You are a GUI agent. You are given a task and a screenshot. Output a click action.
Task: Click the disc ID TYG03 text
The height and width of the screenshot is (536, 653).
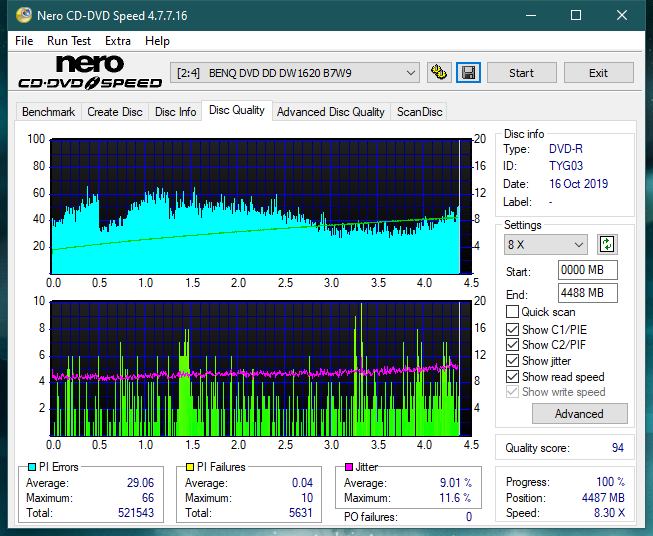(x=566, y=166)
